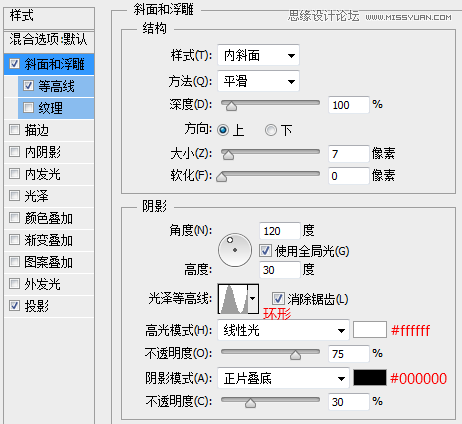
Task: Click the 软化 slider handle
Action: pyautogui.click(x=221, y=177)
